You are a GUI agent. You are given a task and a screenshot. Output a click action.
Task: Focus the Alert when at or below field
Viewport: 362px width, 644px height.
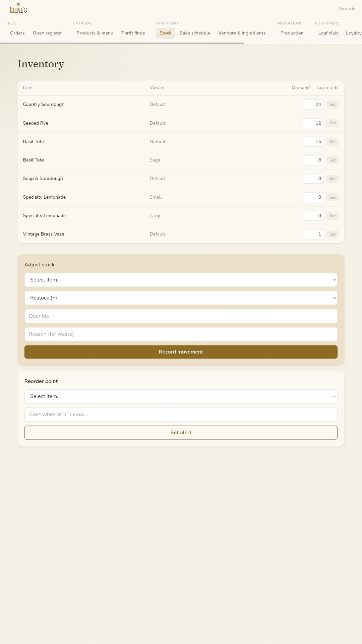[x=181, y=414]
